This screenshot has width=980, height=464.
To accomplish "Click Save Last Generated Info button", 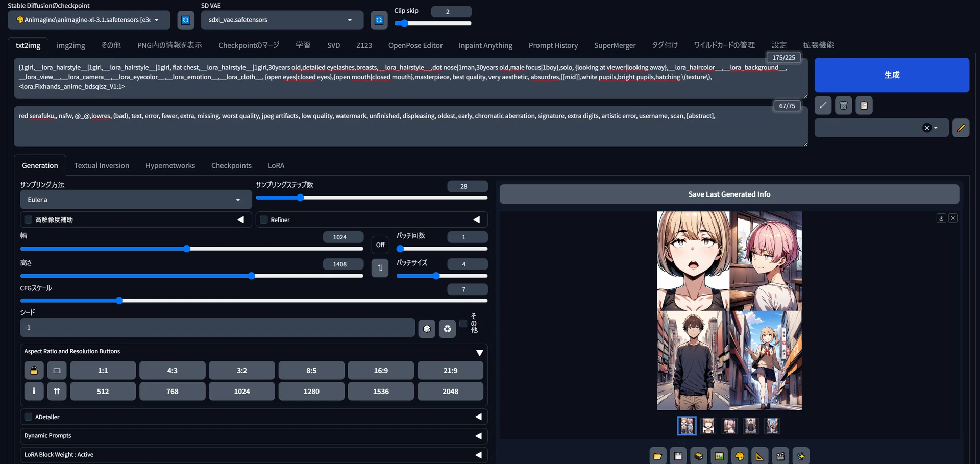I will pyautogui.click(x=729, y=194).
